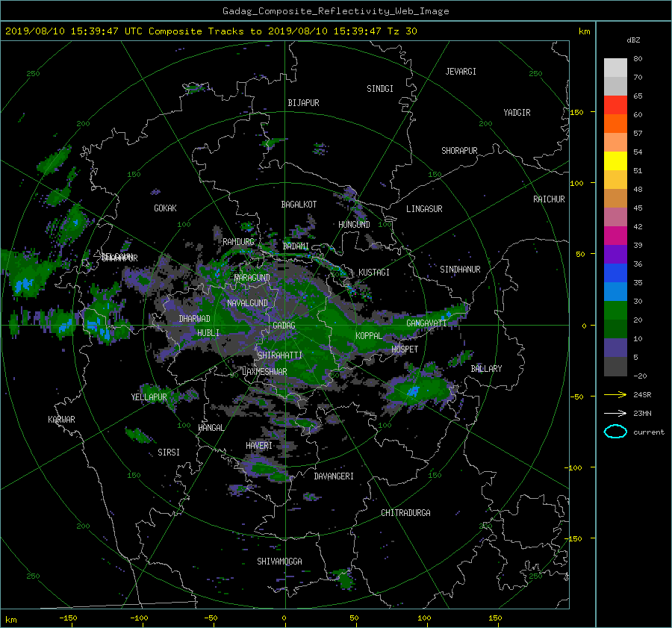This screenshot has height=628, width=672.
Task: Click the white 23MN arrow legend icon
Action: [x=615, y=413]
